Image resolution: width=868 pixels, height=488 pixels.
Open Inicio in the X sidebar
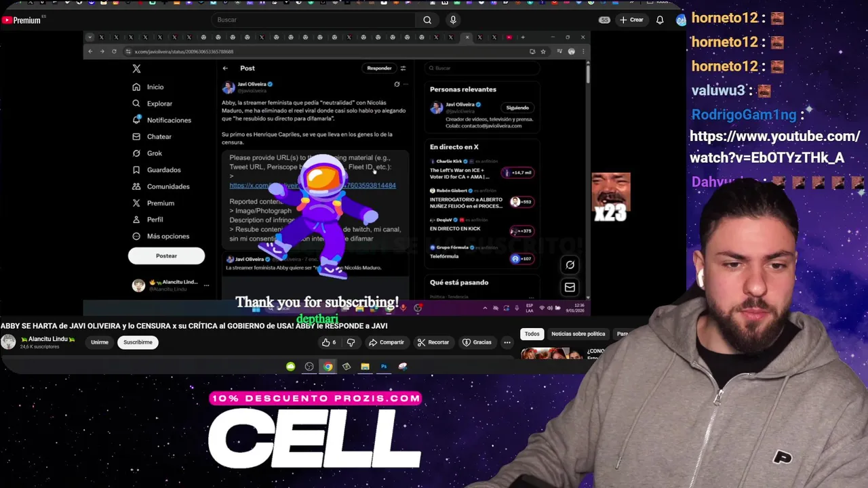(x=148, y=87)
